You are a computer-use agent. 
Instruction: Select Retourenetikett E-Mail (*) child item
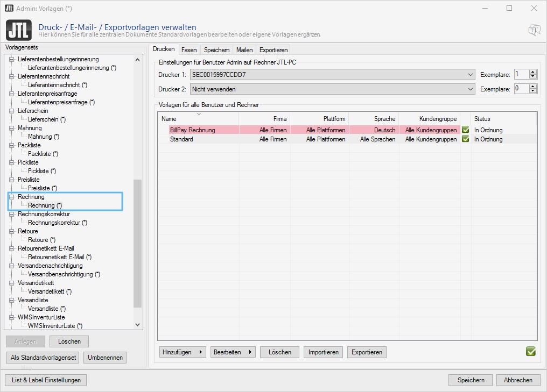[x=60, y=257]
